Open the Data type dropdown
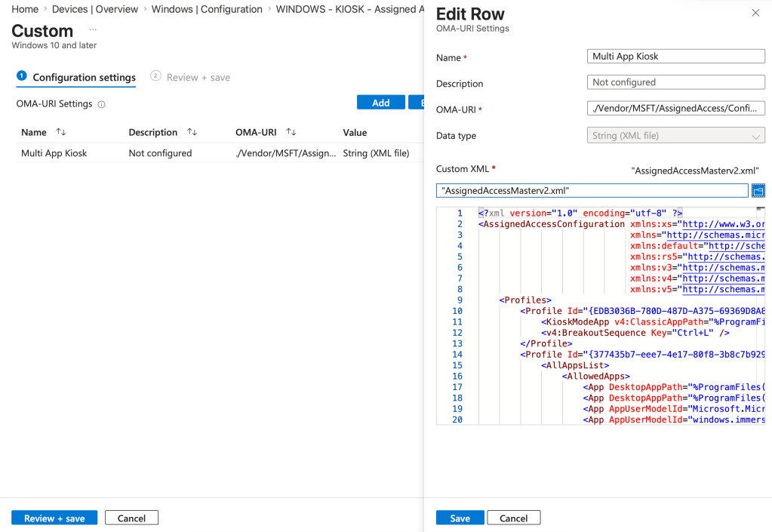The width and height of the screenshot is (772, 532). (x=675, y=136)
